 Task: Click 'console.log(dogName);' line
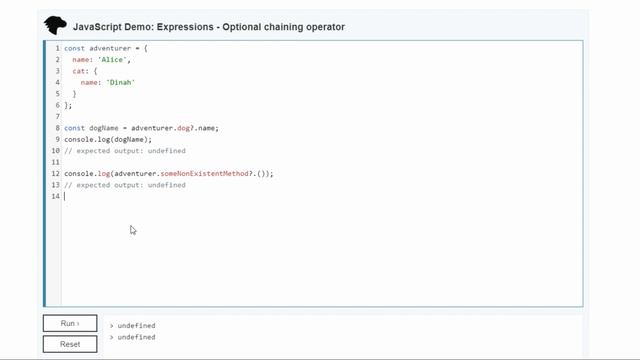click(x=108, y=140)
